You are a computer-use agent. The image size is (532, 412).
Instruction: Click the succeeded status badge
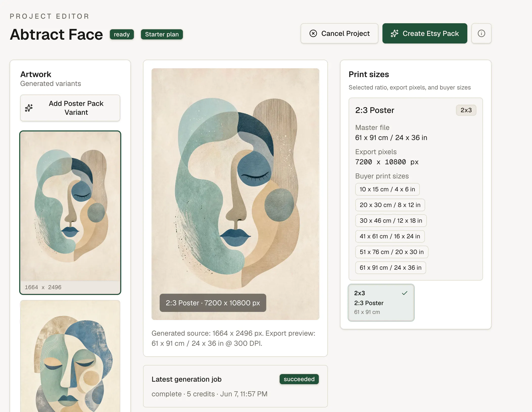299,379
